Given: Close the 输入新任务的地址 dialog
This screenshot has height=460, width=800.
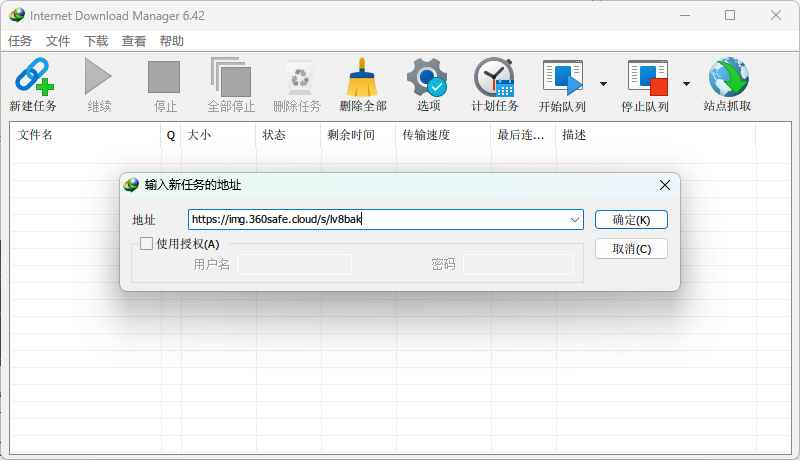Looking at the screenshot, I should click(x=665, y=185).
